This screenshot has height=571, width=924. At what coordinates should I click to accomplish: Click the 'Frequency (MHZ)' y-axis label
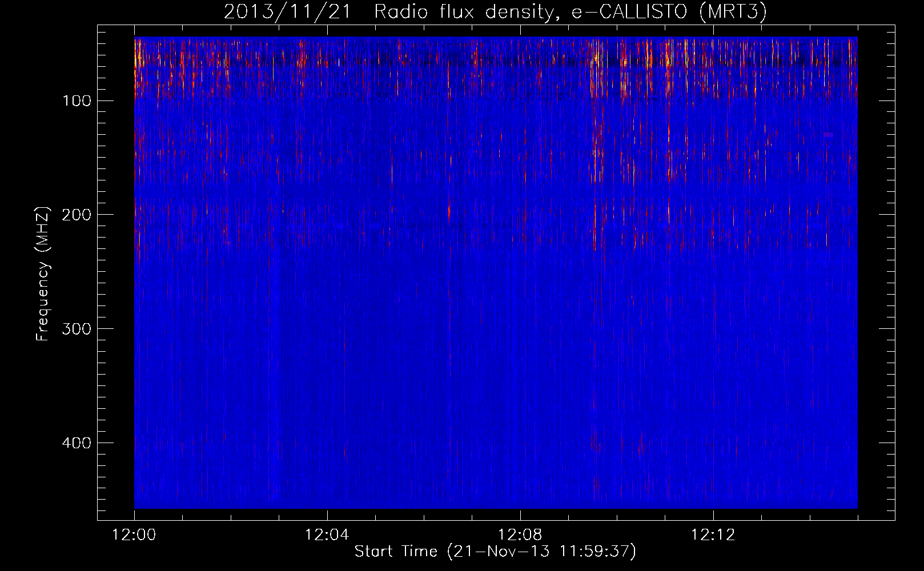click(43, 274)
